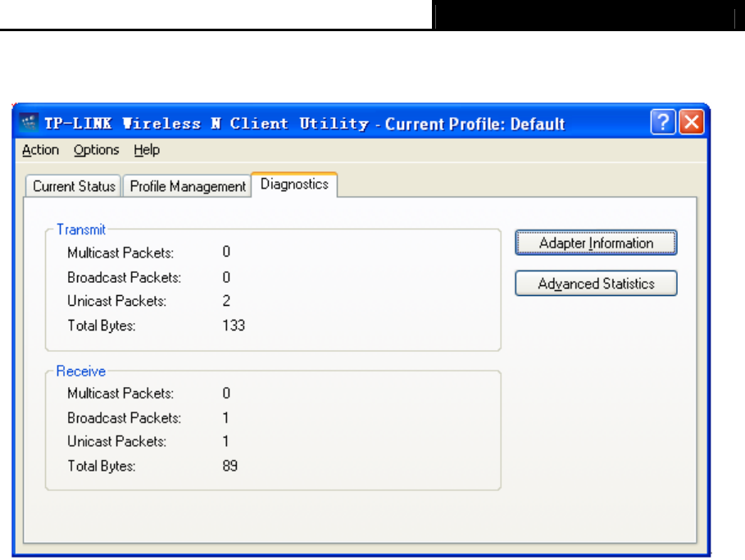Click Transmit Unicast Packets label
The width and height of the screenshot is (745, 560).
tap(117, 301)
